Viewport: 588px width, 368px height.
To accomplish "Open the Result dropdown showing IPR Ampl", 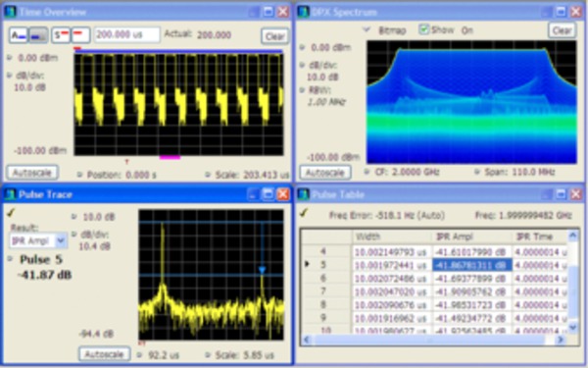I will point(38,240).
